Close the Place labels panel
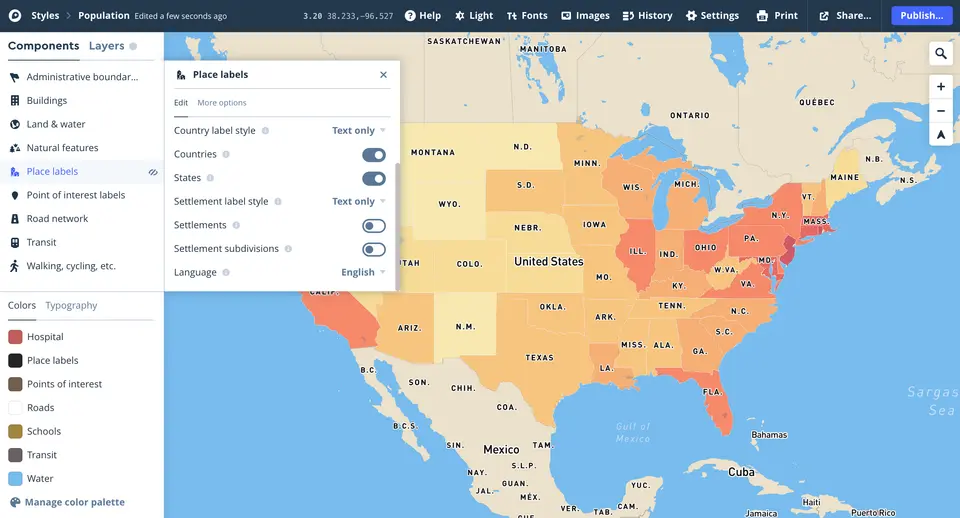 383,75
